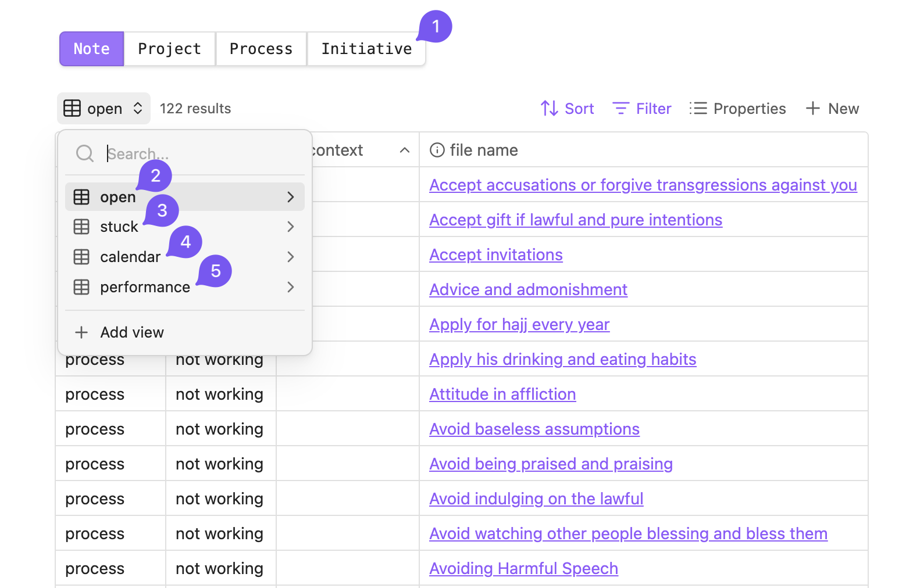Create a New entry
The image size is (906, 588).
coord(832,109)
